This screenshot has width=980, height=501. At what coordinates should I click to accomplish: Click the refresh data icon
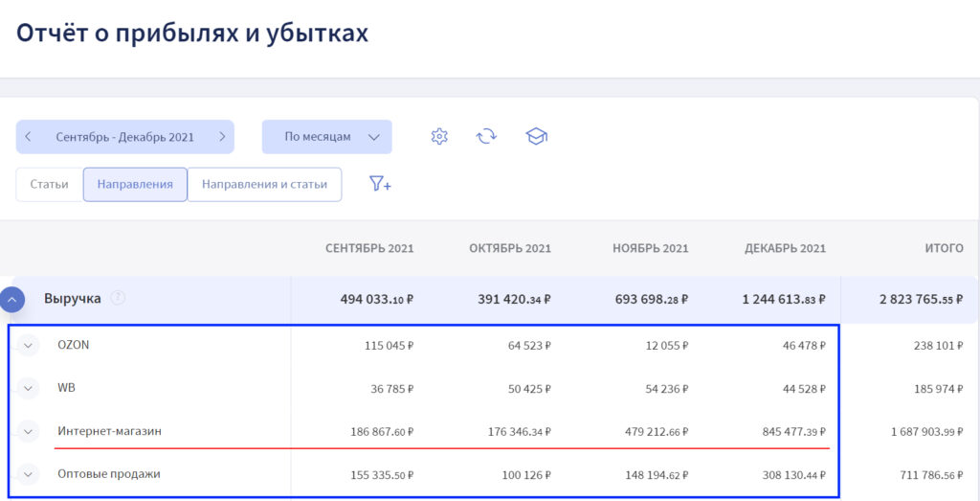pyautogui.click(x=487, y=136)
